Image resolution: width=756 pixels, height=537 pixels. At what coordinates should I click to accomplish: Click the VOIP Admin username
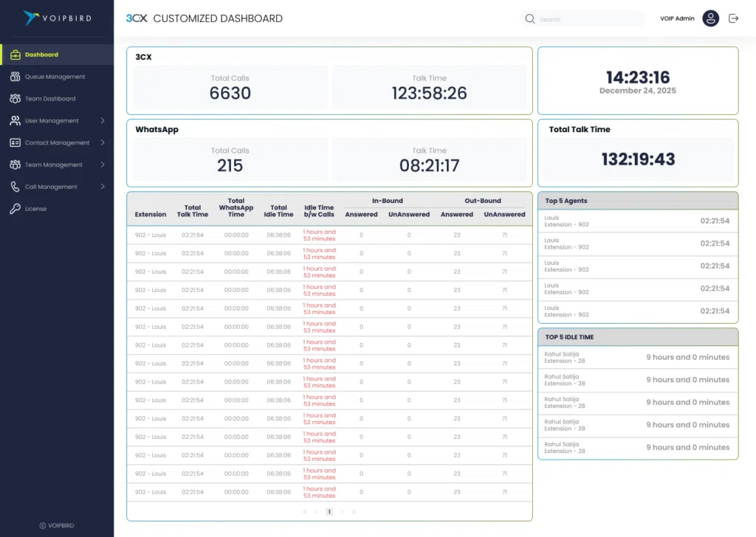pyautogui.click(x=677, y=18)
